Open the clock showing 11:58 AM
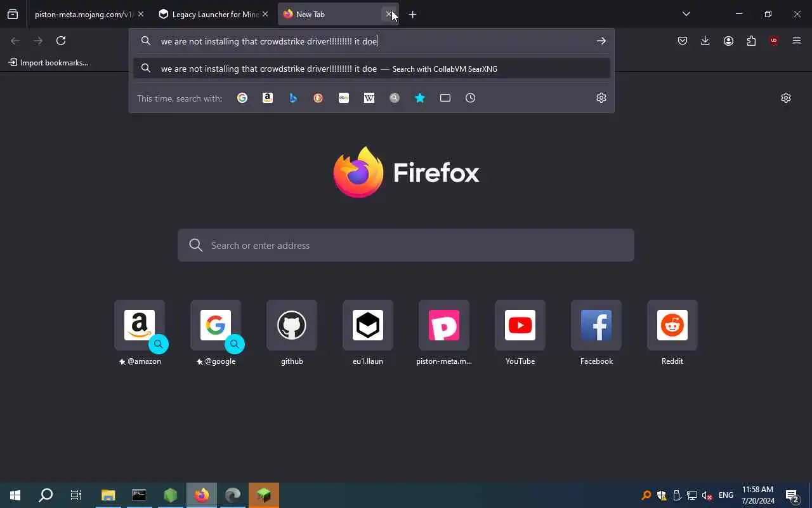The height and width of the screenshot is (508, 812). coord(757,495)
